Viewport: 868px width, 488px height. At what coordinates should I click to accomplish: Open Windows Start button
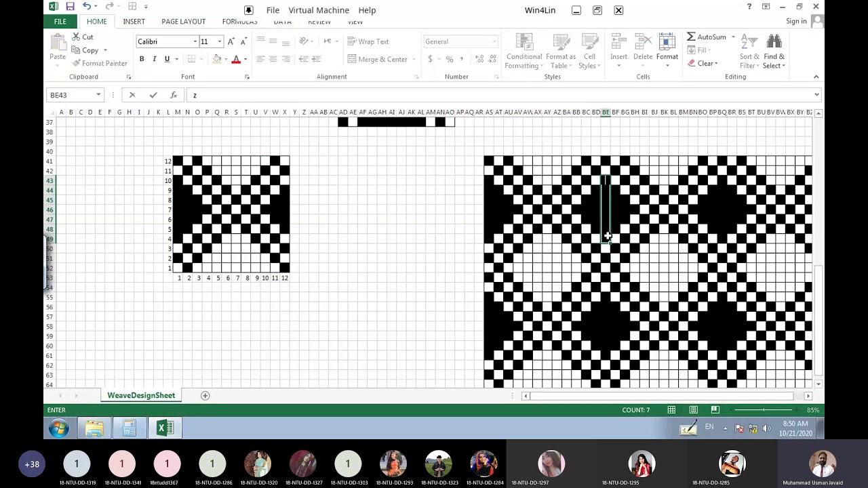tap(58, 428)
